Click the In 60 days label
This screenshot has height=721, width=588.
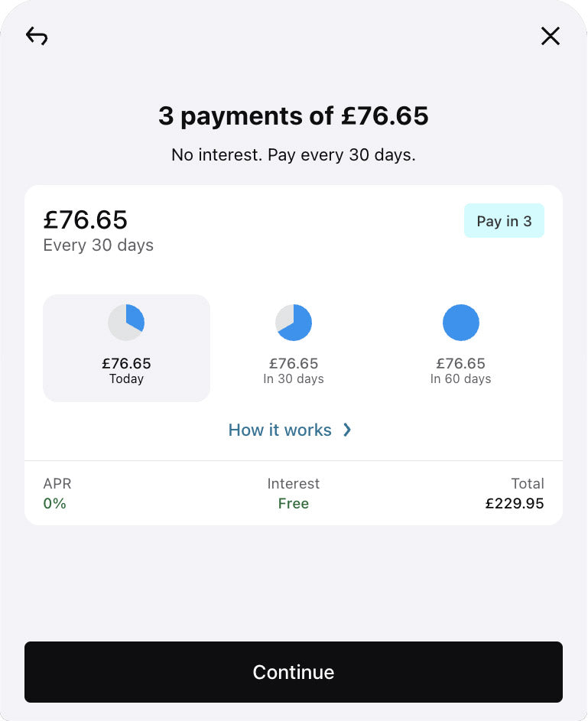click(x=461, y=379)
